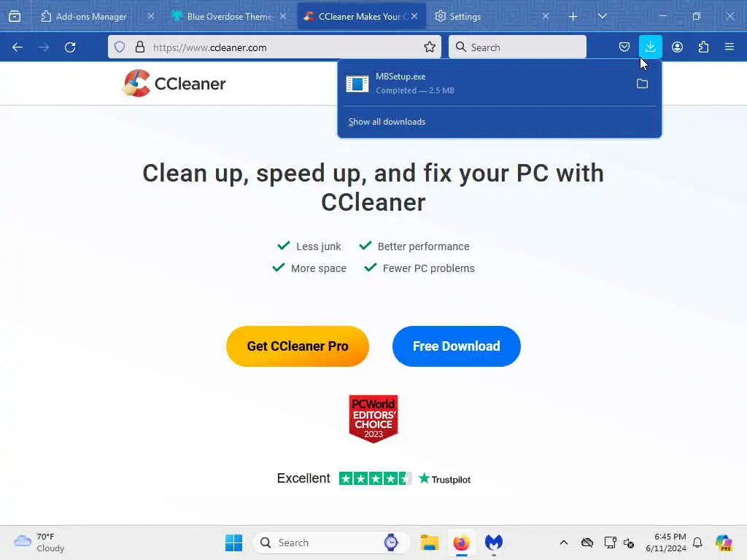Click the browser Search field
Image resolution: width=747 pixels, height=560 pixels.
click(x=517, y=47)
